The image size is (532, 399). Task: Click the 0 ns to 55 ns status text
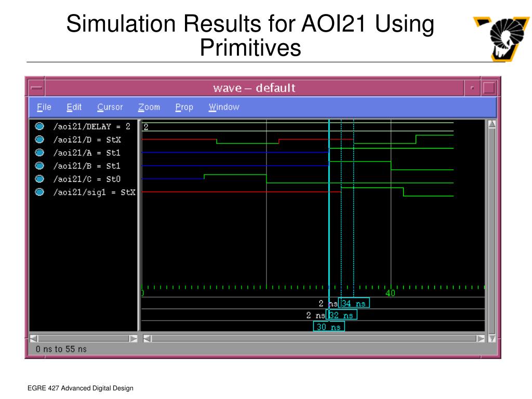[61, 349]
